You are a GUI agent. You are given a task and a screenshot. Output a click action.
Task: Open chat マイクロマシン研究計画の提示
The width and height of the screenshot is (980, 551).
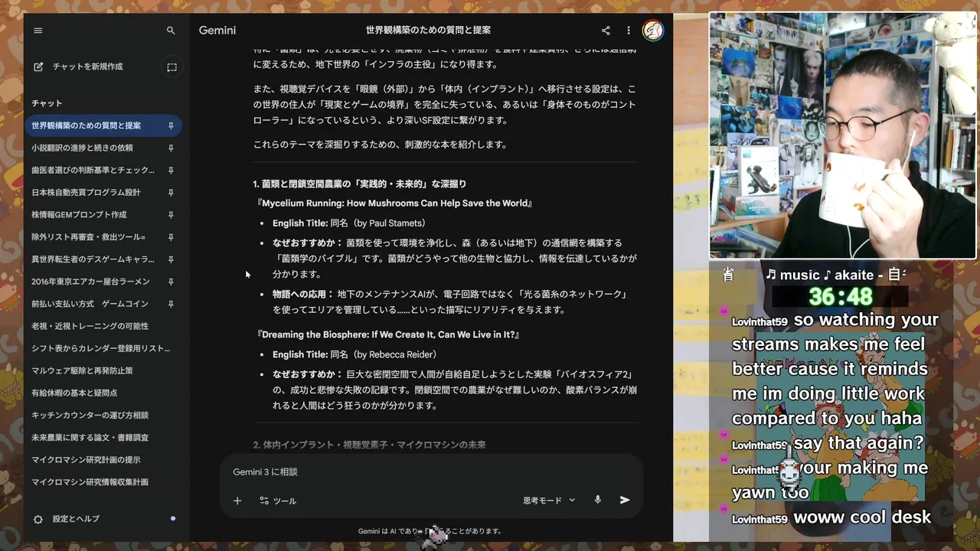click(x=103, y=460)
